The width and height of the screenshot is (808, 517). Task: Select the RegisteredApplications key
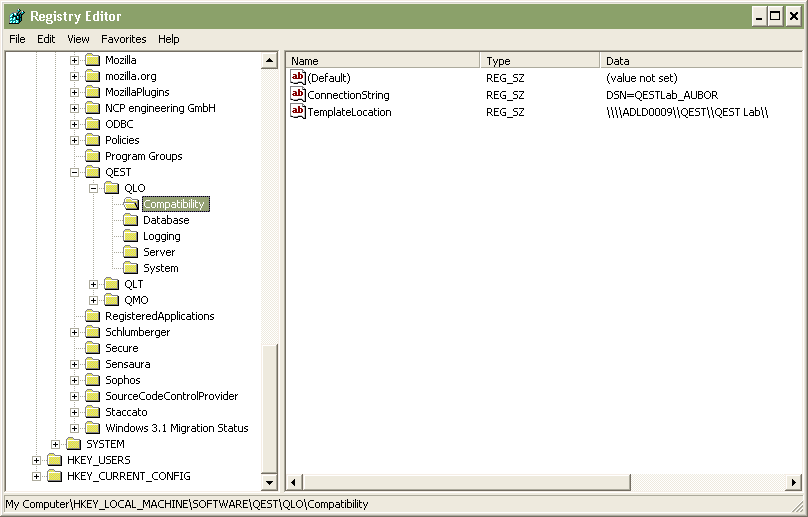(x=159, y=316)
